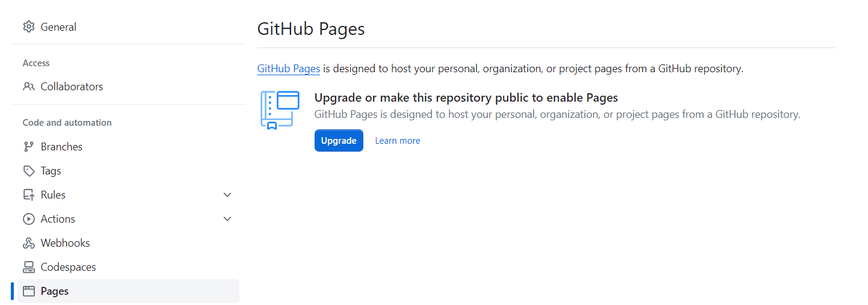
Task: Click the 'Access' section label
Action: pos(36,63)
